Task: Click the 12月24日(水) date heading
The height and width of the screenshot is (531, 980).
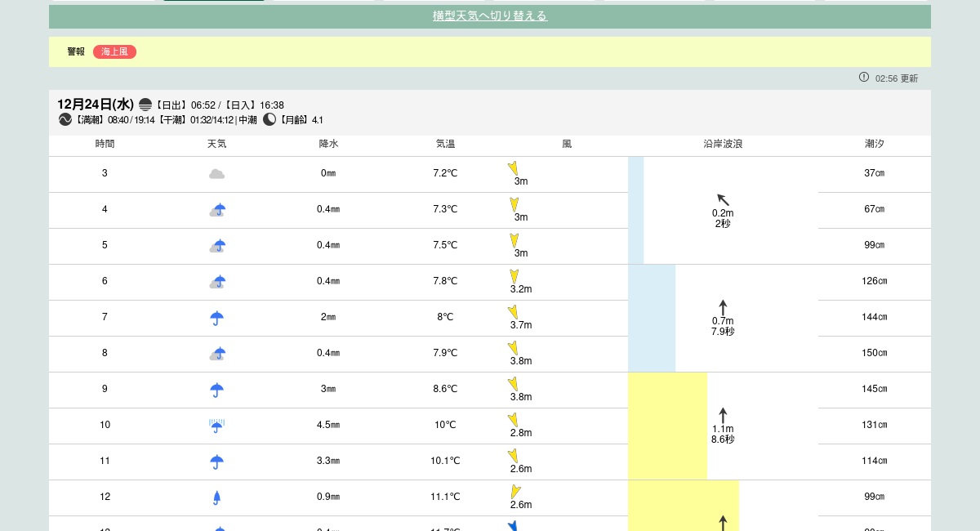Action: [x=95, y=104]
